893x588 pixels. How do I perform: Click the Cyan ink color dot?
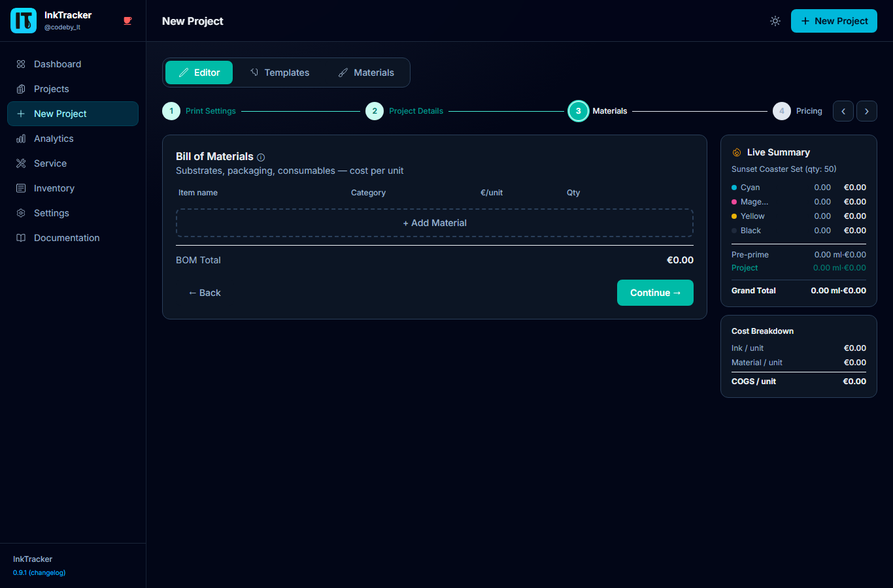734,188
